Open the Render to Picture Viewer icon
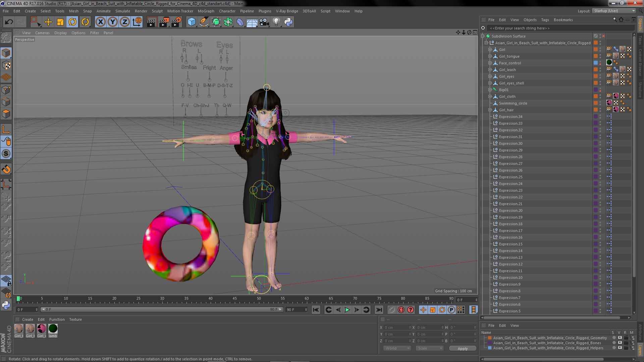The height and width of the screenshot is (362, 644). pyautogui.click(x=164, y=22)
